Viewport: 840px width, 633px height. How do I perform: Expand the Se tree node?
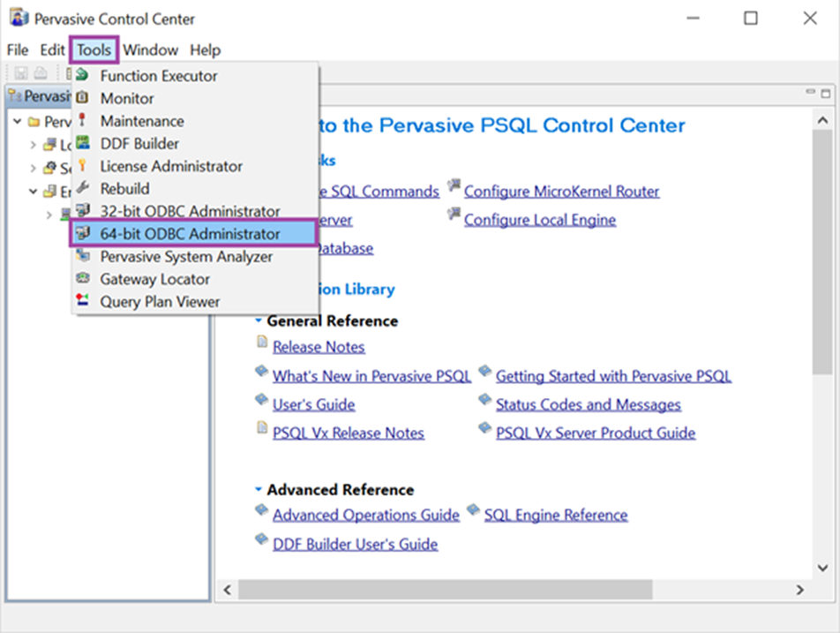[34, 169]
